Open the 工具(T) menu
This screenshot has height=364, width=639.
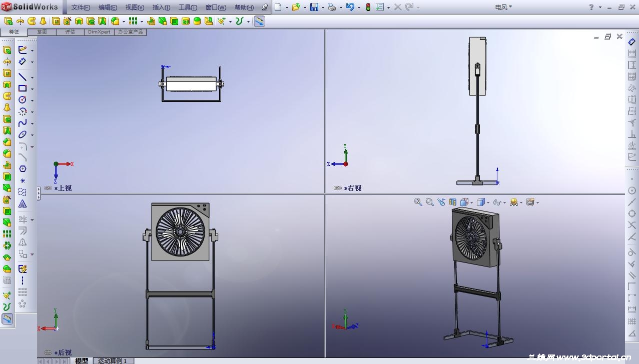(x=188, y=7)
